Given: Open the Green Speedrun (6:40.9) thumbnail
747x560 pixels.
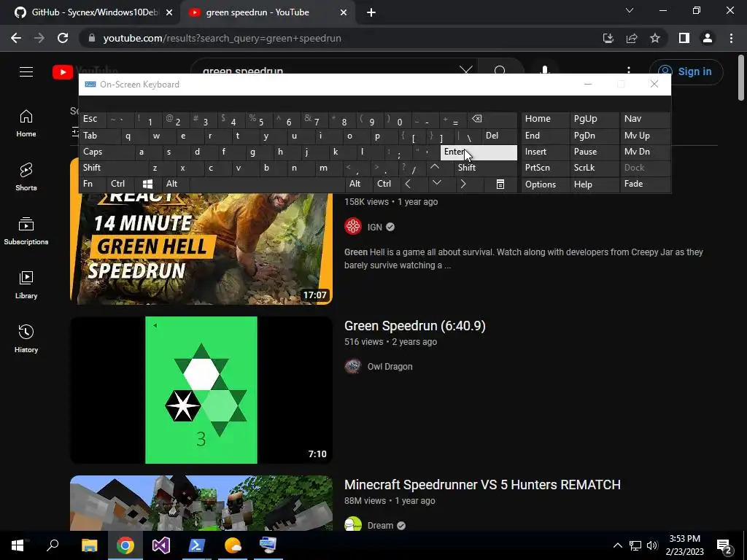Looking at the screenshot, I should click(201, 390).
